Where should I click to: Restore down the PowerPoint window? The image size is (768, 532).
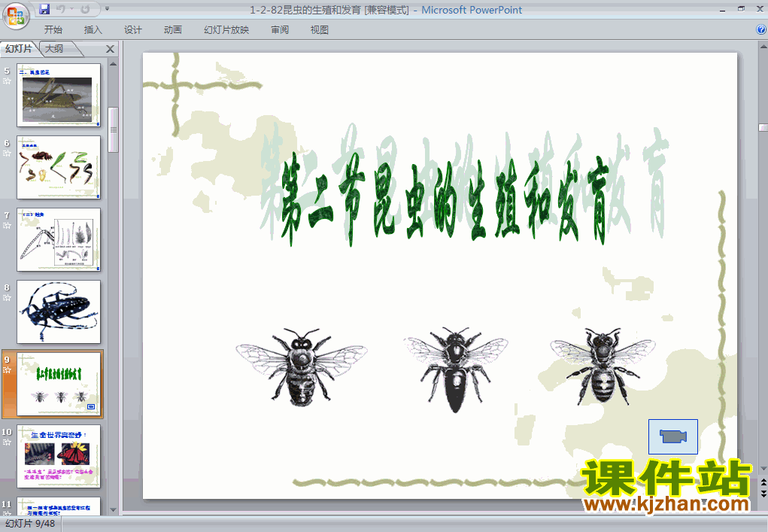click(x=741, y=9)
